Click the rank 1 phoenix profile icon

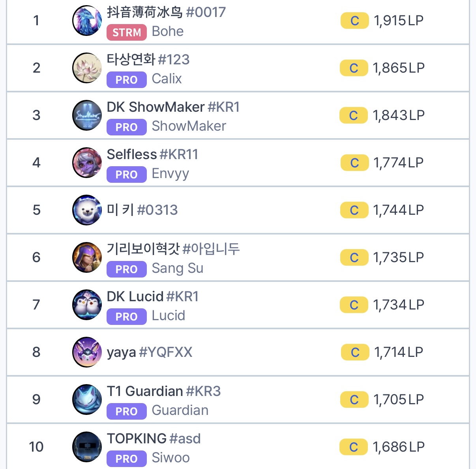click(x=87, y=21)
